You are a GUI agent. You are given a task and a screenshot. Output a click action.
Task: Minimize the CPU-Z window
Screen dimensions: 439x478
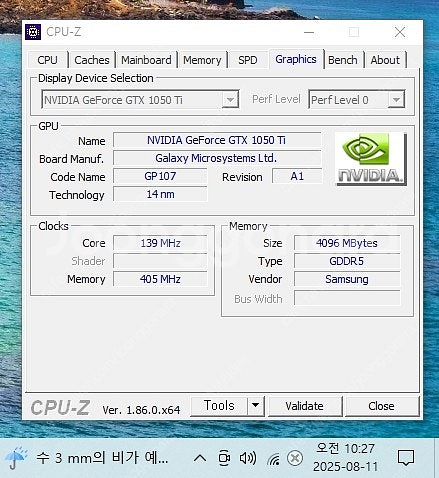pyautogui.click(x=309, y=32)
